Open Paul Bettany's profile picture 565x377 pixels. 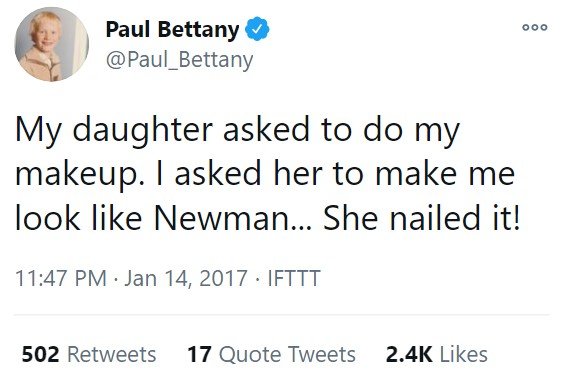(x=52, y=44)
